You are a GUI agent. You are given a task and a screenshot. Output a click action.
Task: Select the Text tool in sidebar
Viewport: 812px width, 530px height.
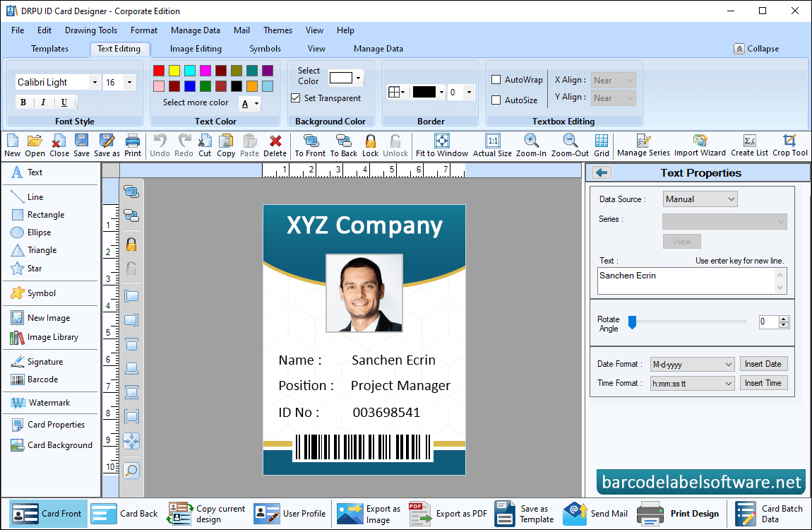27,172
